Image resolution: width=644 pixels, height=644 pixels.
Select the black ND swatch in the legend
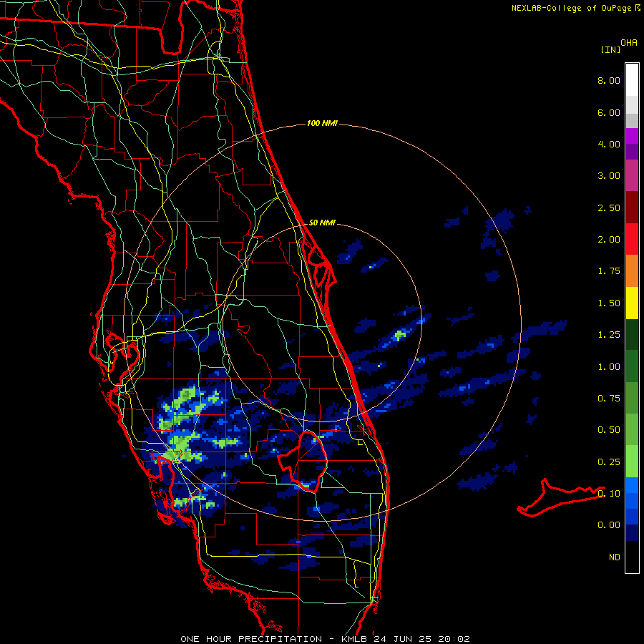pos(632,557)
